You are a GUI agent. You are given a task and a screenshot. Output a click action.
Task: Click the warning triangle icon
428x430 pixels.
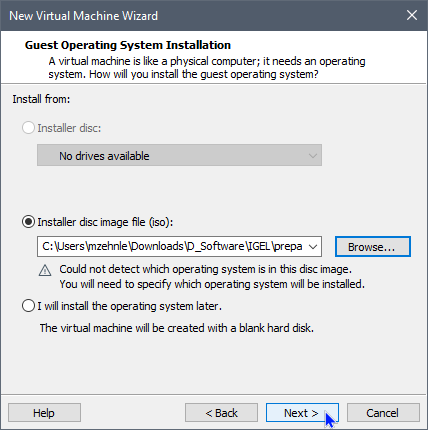coord(45,270)
